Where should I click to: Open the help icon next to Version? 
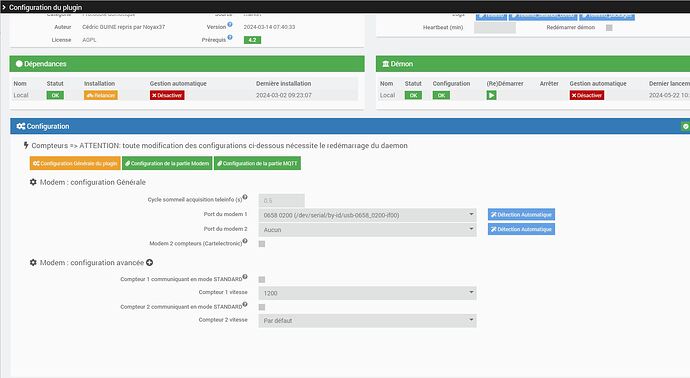click(x=230, y=24)
